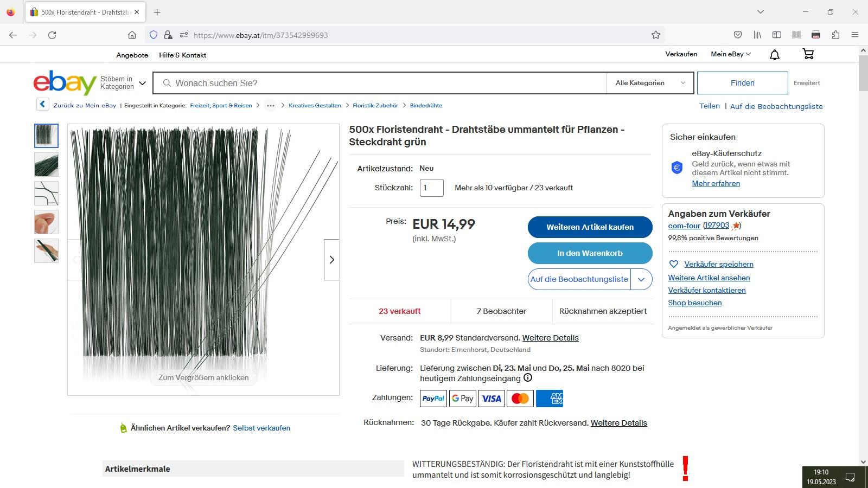868x488 pixels.
Task: Expand the breadcrumb ellipsis menu
Action: (270, 106)
